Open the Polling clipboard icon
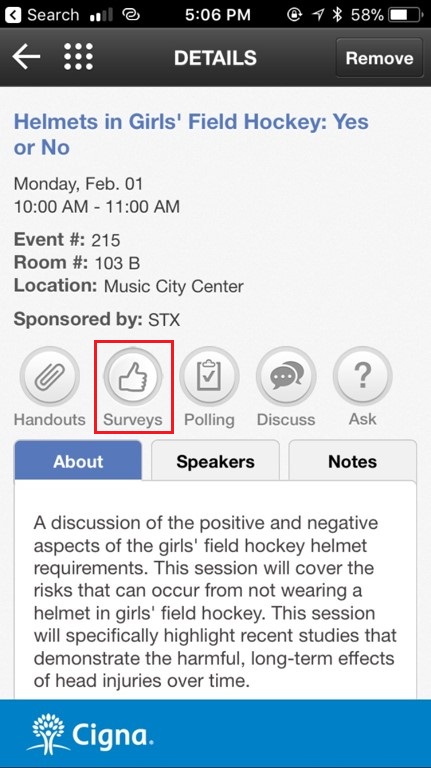 pyautogui.click(x=209, y=377)
